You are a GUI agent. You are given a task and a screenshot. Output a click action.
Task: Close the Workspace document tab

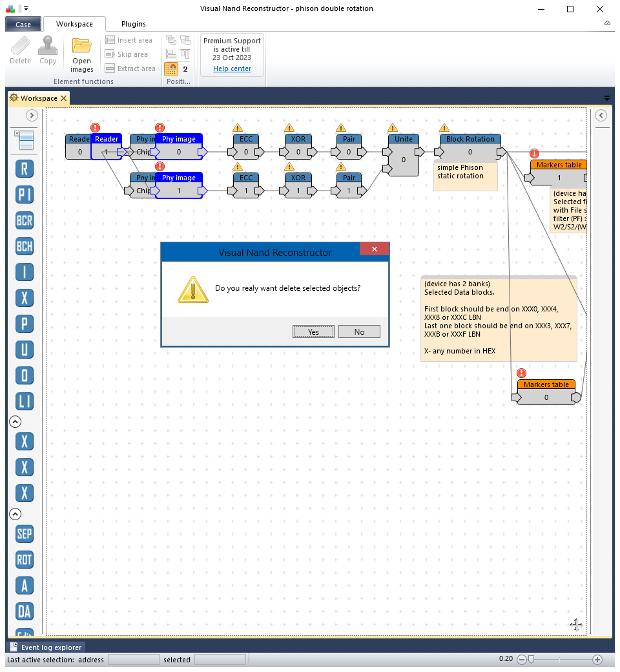(63, 98)
